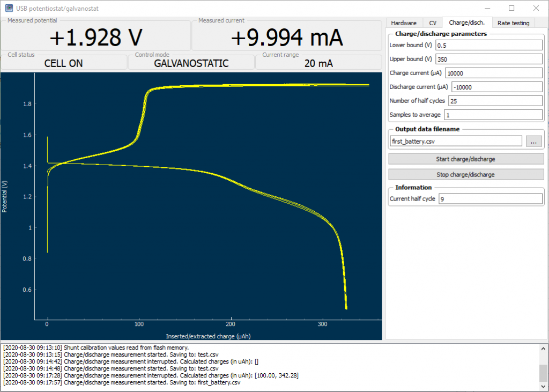Click the 1.8 tick on the potential axis
Screen dimensions: 549x392
(27, 104)
